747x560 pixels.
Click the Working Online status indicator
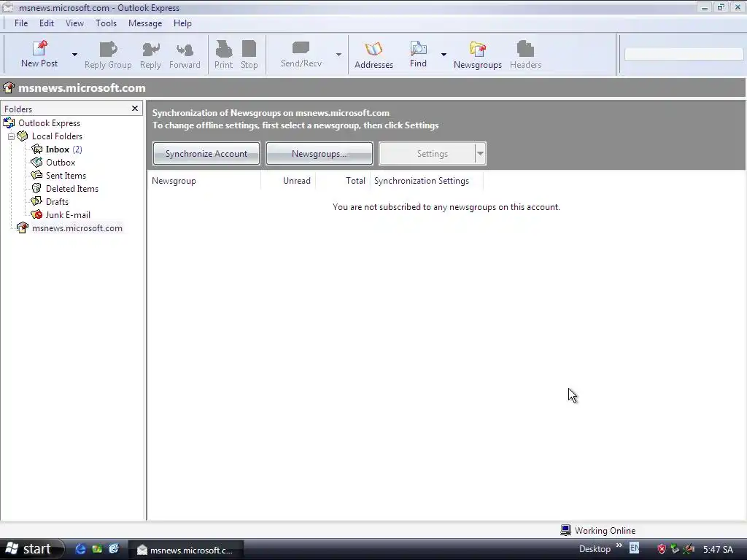pos(598,531)
